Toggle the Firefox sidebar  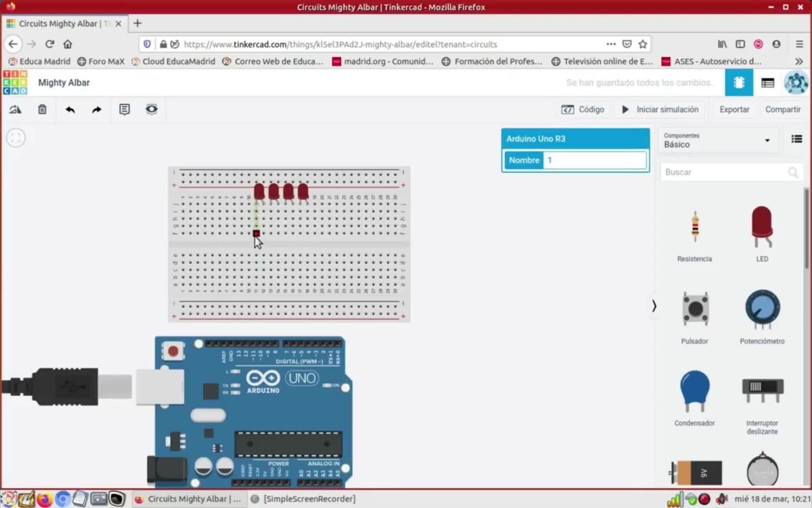[740, 44]
